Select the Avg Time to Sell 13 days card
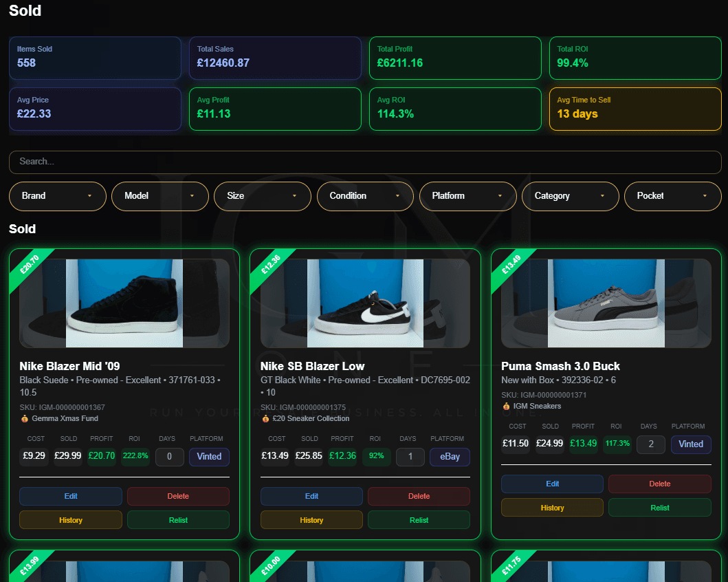728x582 pixels. 635,109
